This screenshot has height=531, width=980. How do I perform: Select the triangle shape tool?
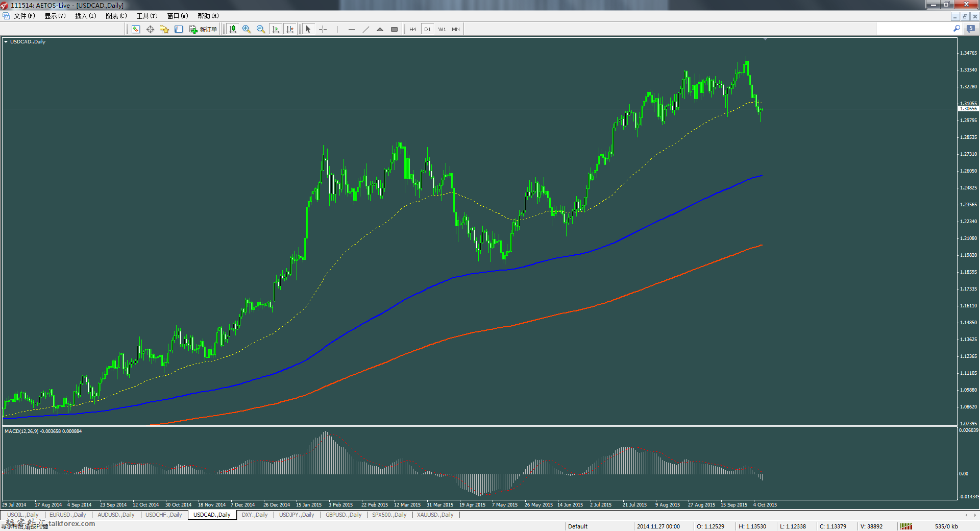pyautogui.click(x=380, y=29)
